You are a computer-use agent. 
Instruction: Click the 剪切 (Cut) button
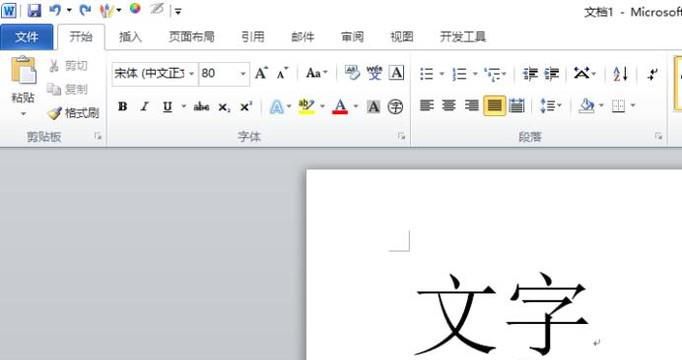click(68, 66)
